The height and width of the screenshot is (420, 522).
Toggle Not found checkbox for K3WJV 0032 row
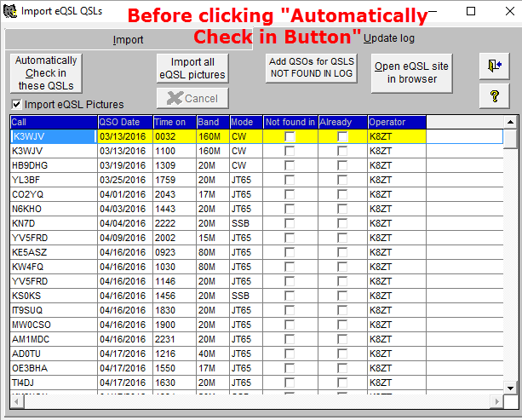click(290, 136)
